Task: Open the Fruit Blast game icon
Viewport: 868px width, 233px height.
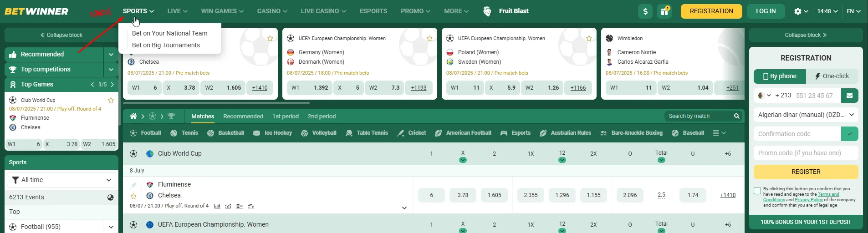Action: coord(487,11)
